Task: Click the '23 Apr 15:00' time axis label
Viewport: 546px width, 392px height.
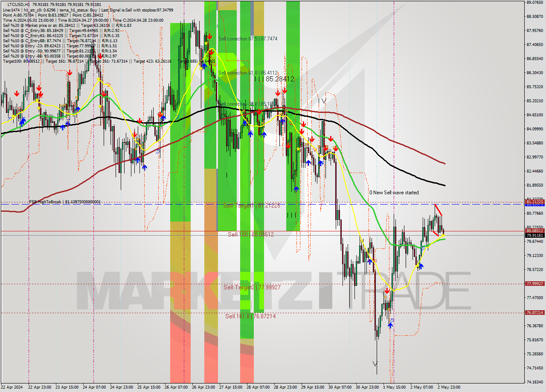Action: (x=68, y=387)
